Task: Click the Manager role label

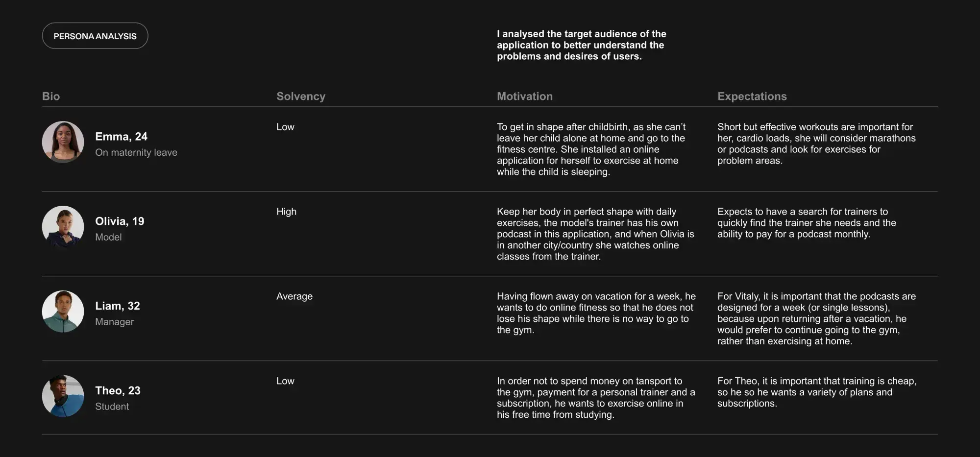Action: 114,322
